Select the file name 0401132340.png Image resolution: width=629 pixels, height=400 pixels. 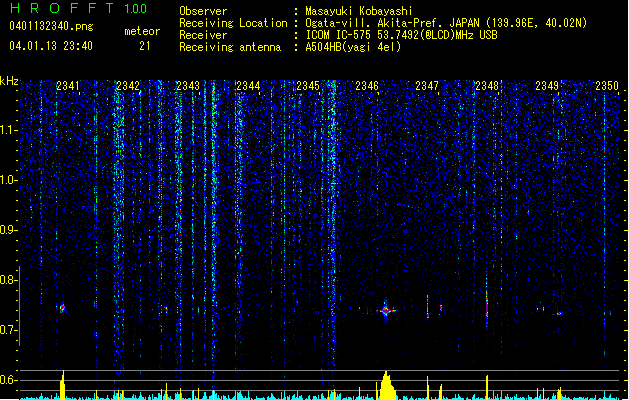(x=51, y=27)
